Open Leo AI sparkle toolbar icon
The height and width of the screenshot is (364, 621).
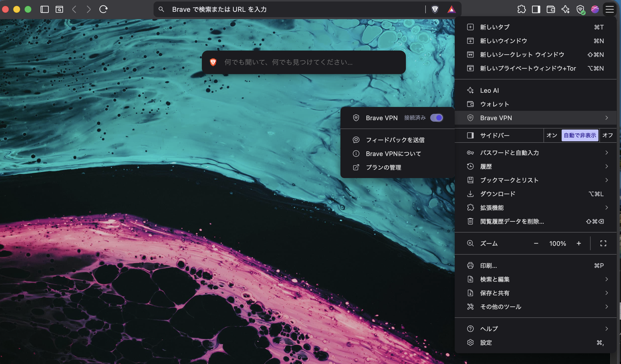(566, 9)
